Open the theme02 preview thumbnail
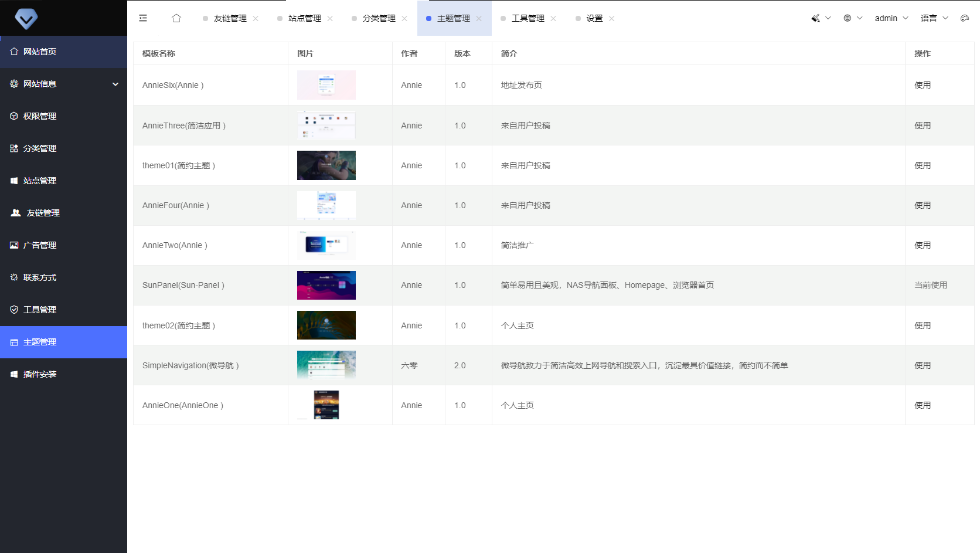Screen dimensions: 980x553 coord(326,325)
